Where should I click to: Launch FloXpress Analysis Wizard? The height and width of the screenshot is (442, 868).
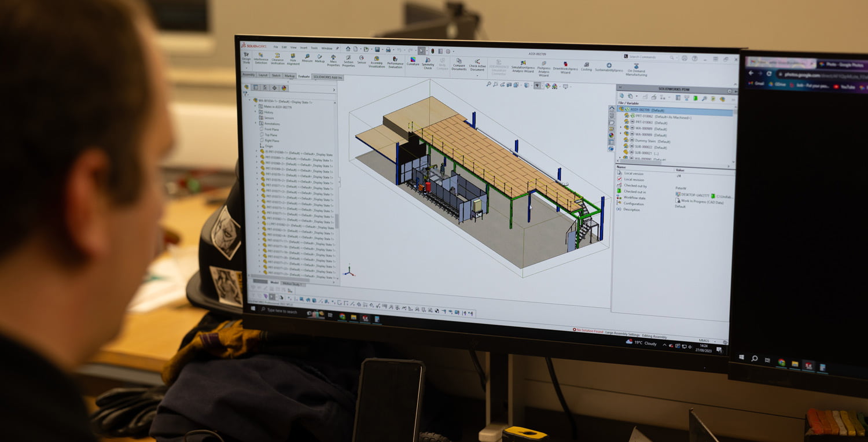click(543, 69)
